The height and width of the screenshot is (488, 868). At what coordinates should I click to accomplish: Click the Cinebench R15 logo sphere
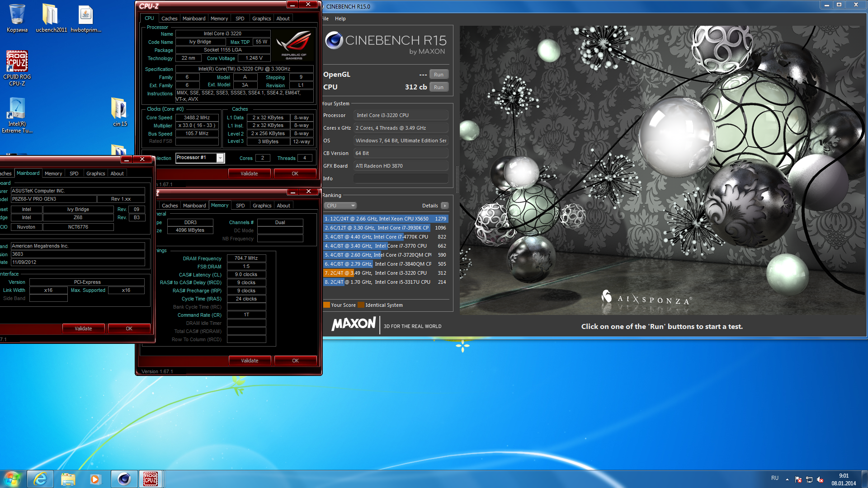point(334,41)
